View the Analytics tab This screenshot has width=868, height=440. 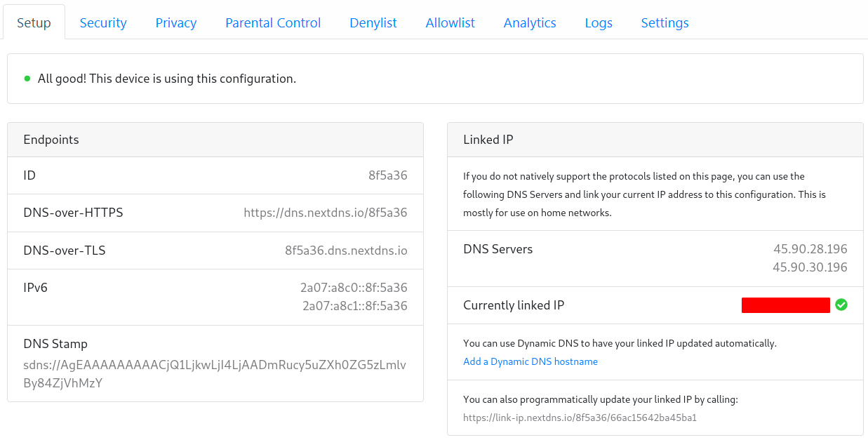pos(530,23)
